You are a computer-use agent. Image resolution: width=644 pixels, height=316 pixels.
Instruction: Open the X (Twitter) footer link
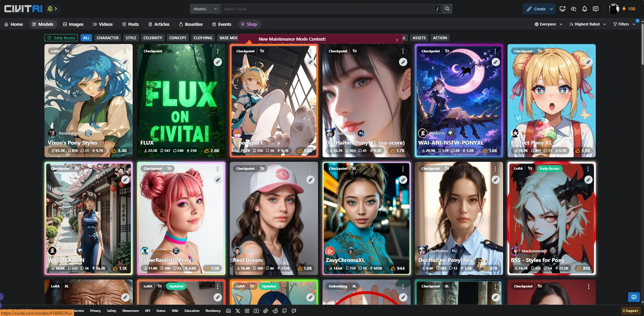pyautogui.click(x=237, y=311)
